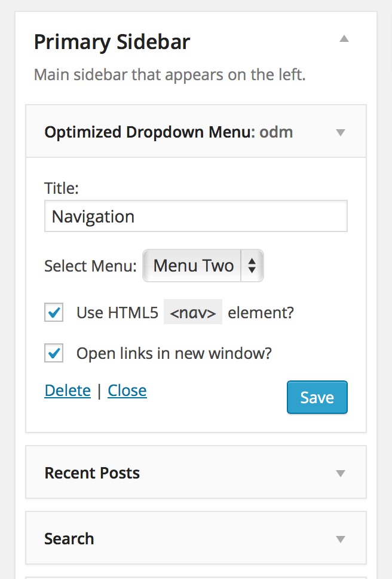Screen dimensions: 392x579
Task: Click the Delete link
Action: [68, 391]
